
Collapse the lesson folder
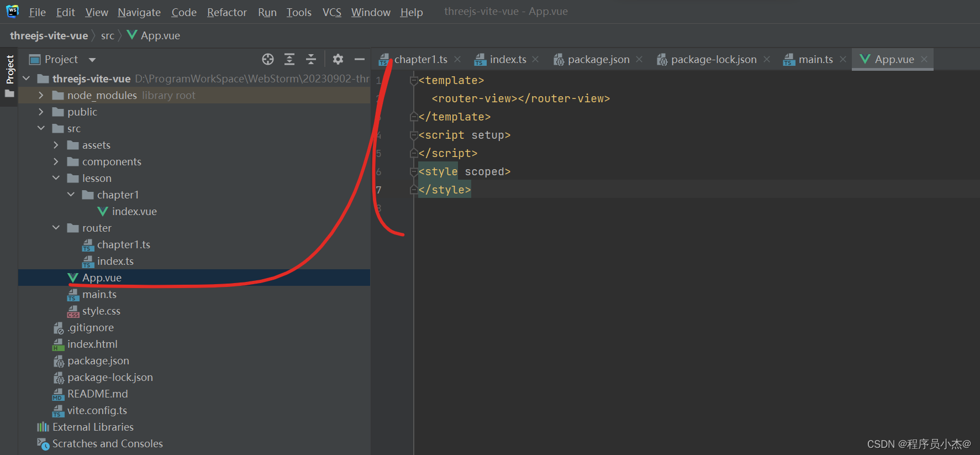(x=56, y=178)
